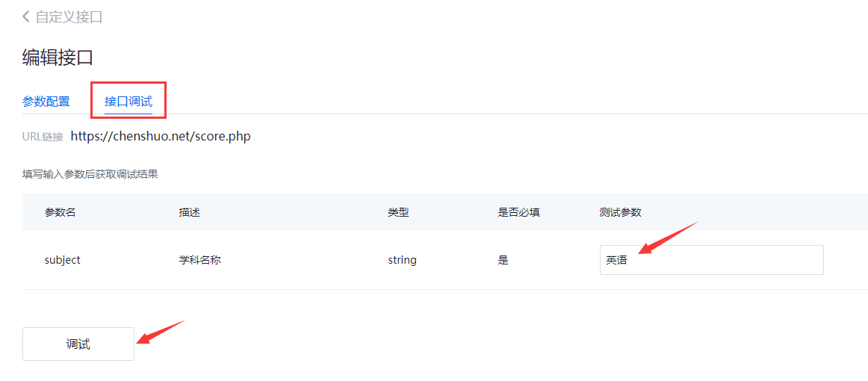The image size is (868, 381).
Task: Click the string type cell
Action: (x=402, y=260)
